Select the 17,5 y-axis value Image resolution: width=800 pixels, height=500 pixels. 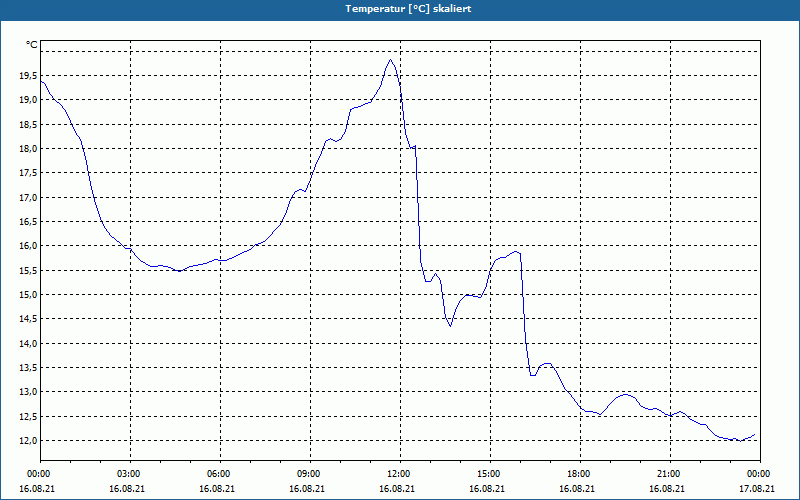pos(28,173)
